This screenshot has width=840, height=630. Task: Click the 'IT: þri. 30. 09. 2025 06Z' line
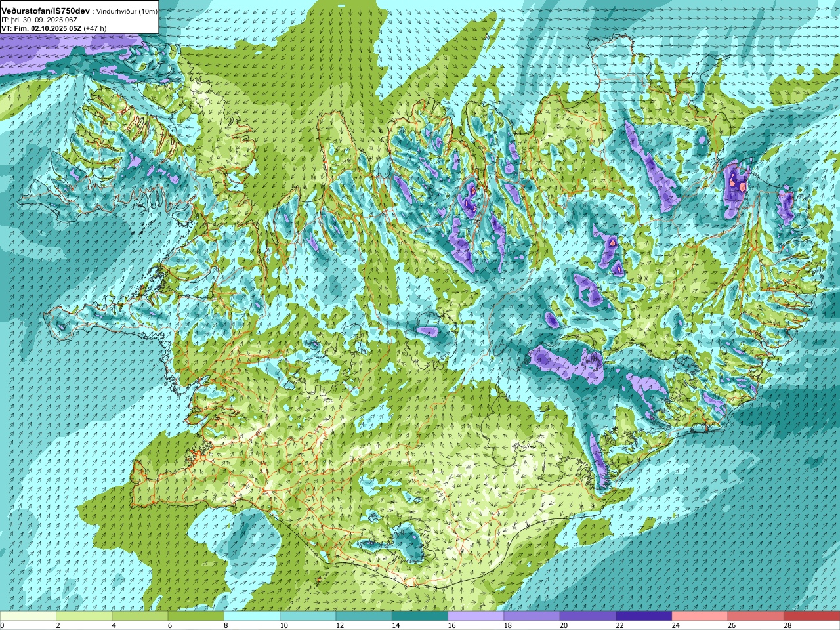coord(40,20)
